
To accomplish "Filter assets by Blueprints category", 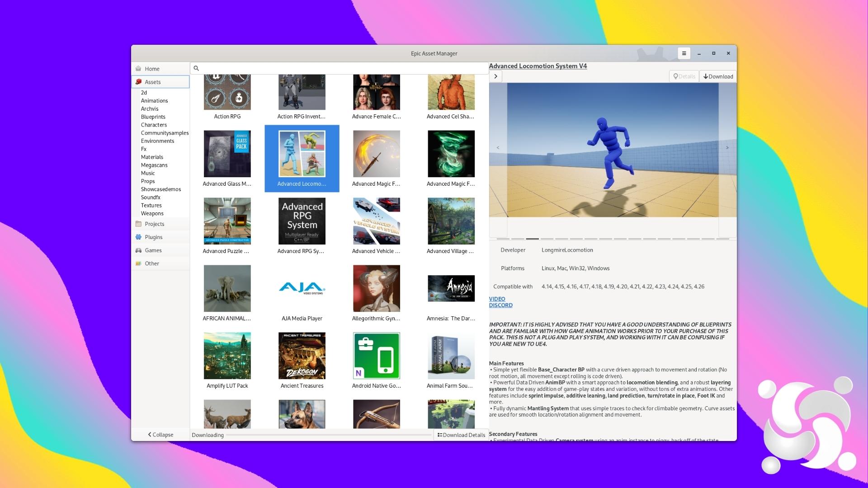I will coord(153,117).
